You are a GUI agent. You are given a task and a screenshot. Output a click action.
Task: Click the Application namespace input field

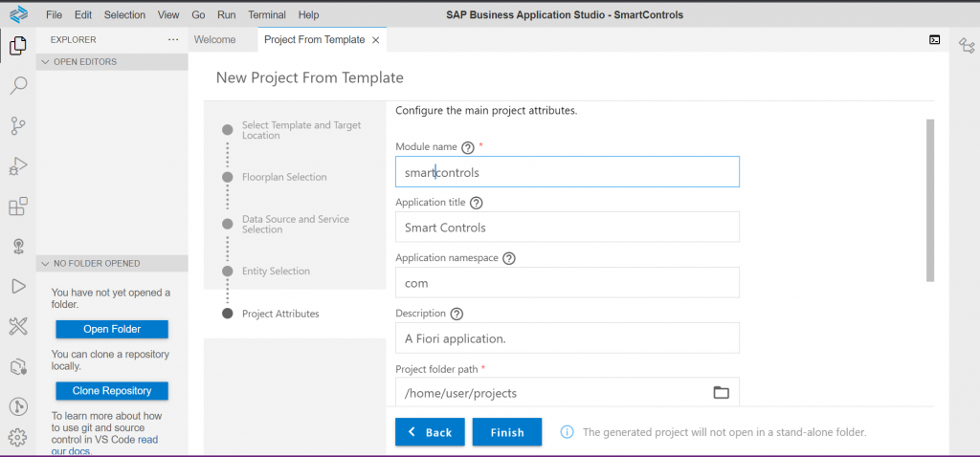(568, 283)
